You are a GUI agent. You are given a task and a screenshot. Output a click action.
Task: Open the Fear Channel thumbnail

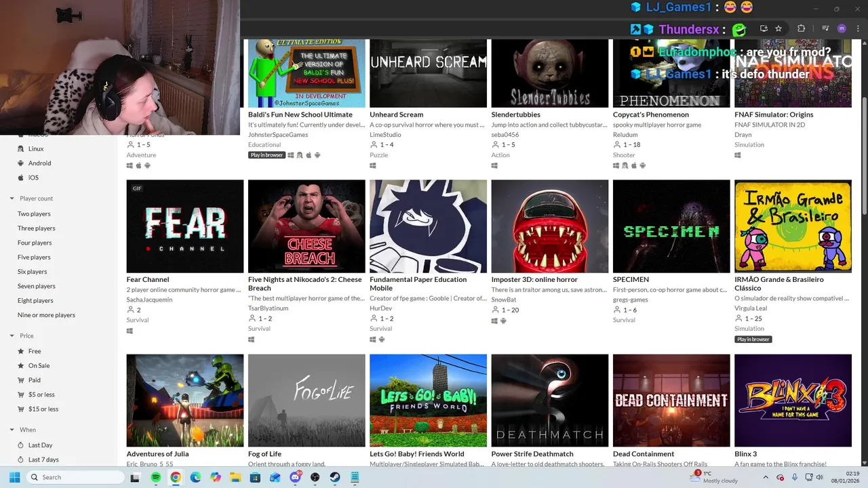(x=185, y=226)
